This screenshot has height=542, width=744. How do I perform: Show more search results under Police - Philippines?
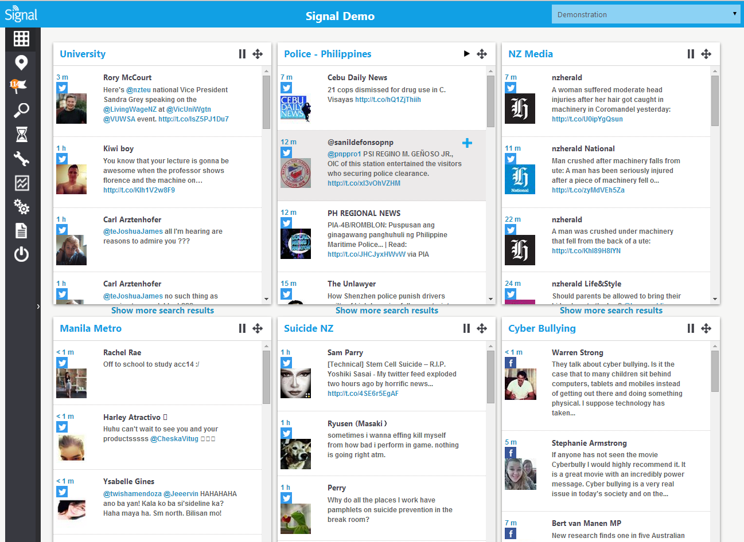click(387, 310)
